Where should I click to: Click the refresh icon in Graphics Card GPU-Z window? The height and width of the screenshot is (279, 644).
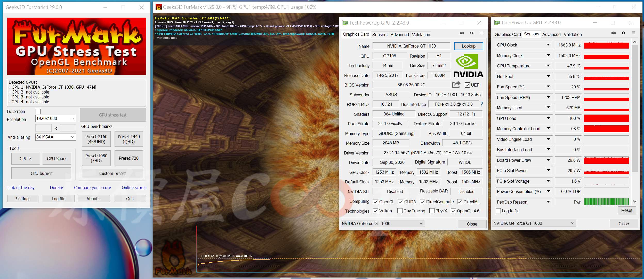472,33
